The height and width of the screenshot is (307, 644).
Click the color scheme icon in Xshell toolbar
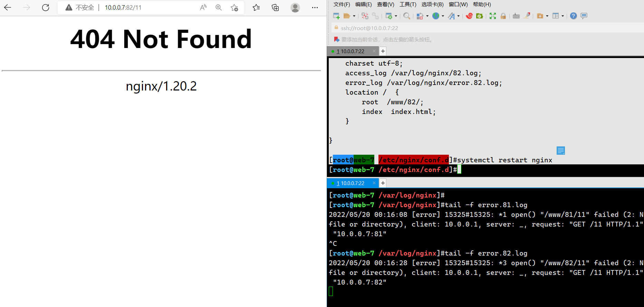coord(420,16)
